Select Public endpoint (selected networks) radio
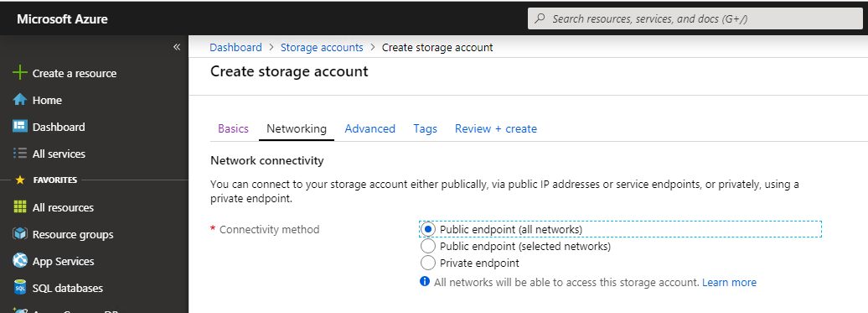 427,246
